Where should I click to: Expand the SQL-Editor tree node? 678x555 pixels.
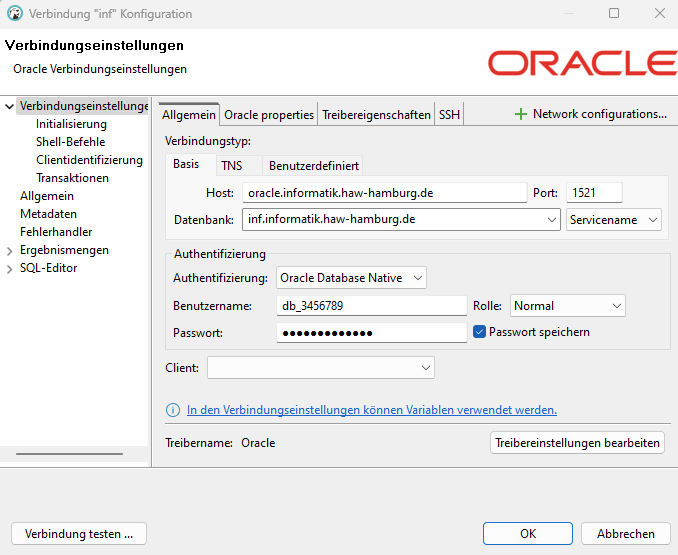tap(10, 268)
